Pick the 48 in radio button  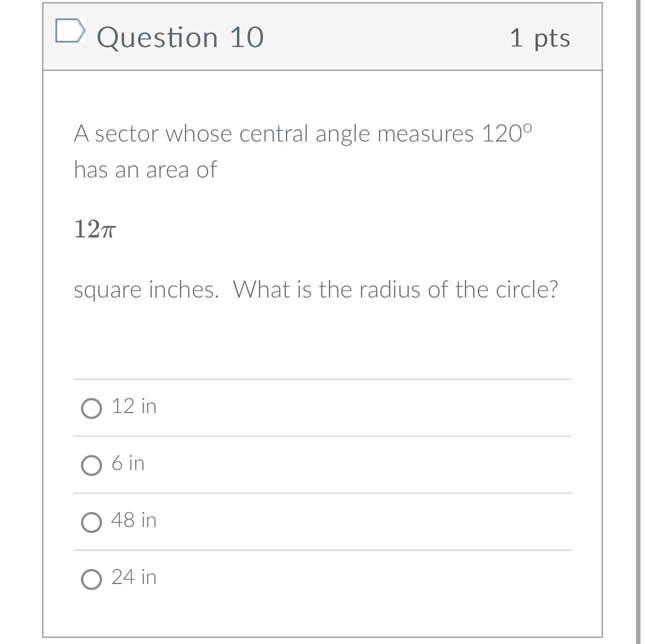[91, 521]
